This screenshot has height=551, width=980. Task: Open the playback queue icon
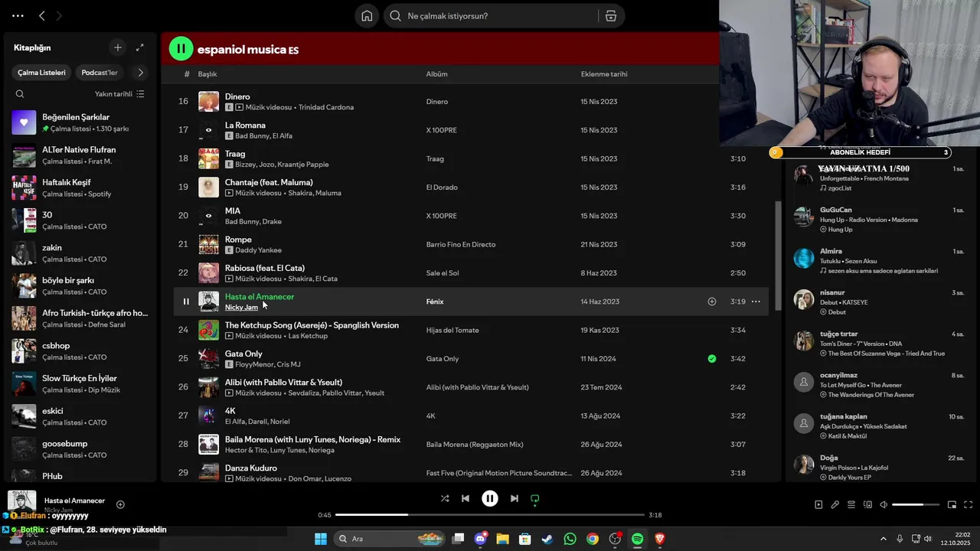coord(851,504)
